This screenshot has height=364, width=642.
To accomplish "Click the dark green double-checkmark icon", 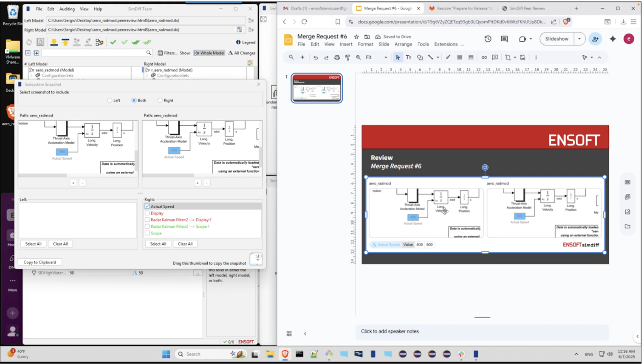I will pyautogui.click(x=136, y=42).
